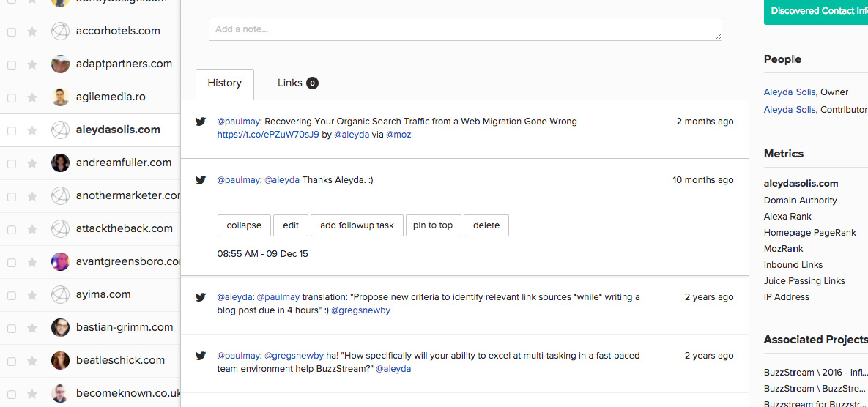Collapse the expanded Thanks Aleyda tweet
The image size is (868, 407).
[x=244, y=225]
